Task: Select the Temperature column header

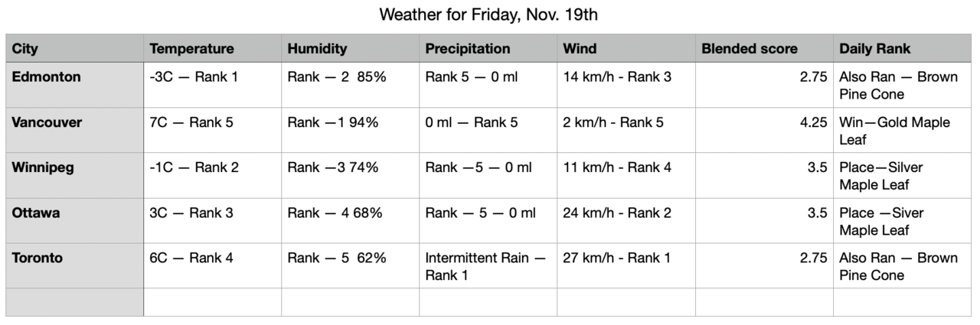Action: tap(212, 49)
